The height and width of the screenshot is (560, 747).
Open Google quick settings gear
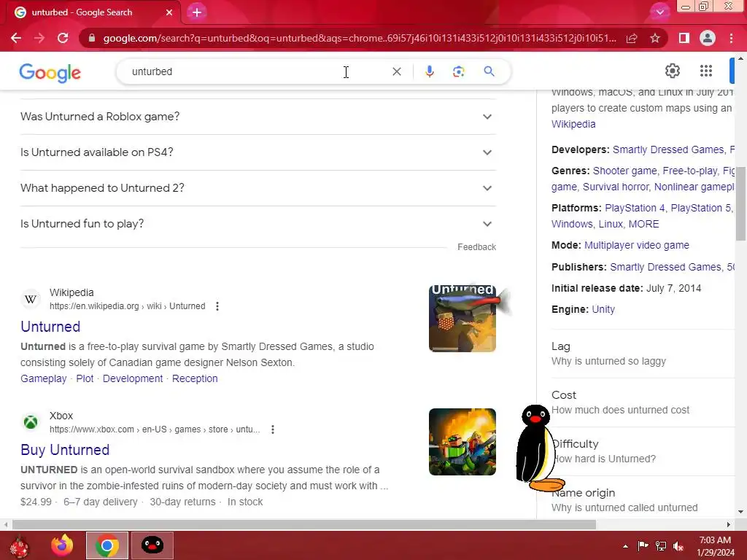(672, 71)
